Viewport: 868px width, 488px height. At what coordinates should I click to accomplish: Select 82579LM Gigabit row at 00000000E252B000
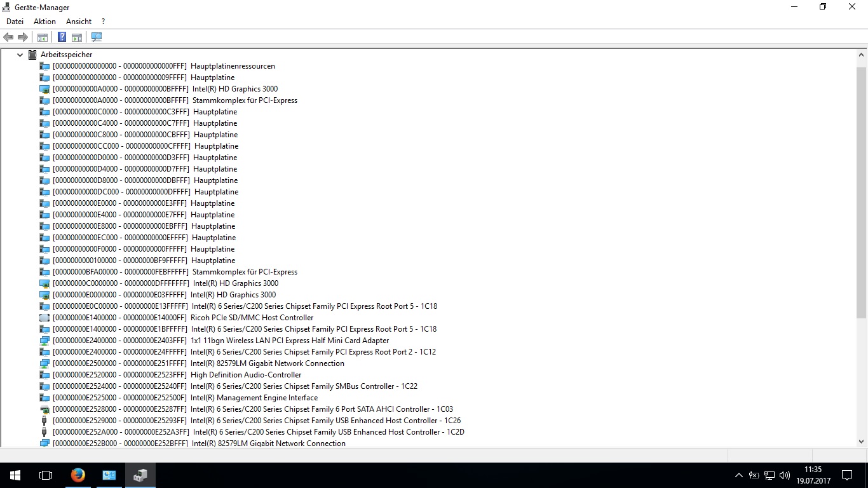tap(200, 444)
